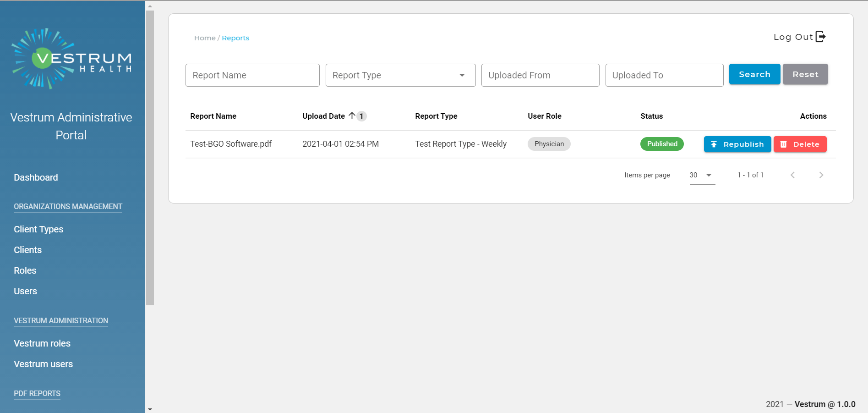Image resolution: width=868 pixels, height=413 pixels.
Task: Delete the Test-BGO Software.pdf report
Action: pyautogui.click(x=800, y=144)
